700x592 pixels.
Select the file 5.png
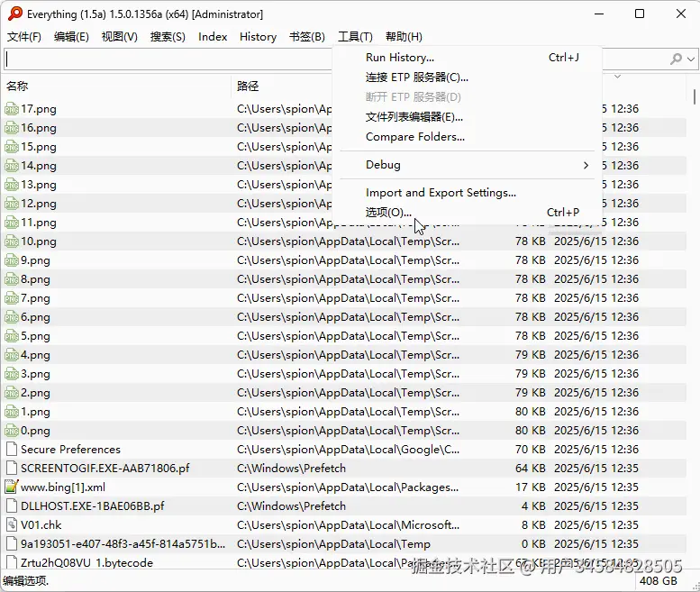[x=36, y=336]
